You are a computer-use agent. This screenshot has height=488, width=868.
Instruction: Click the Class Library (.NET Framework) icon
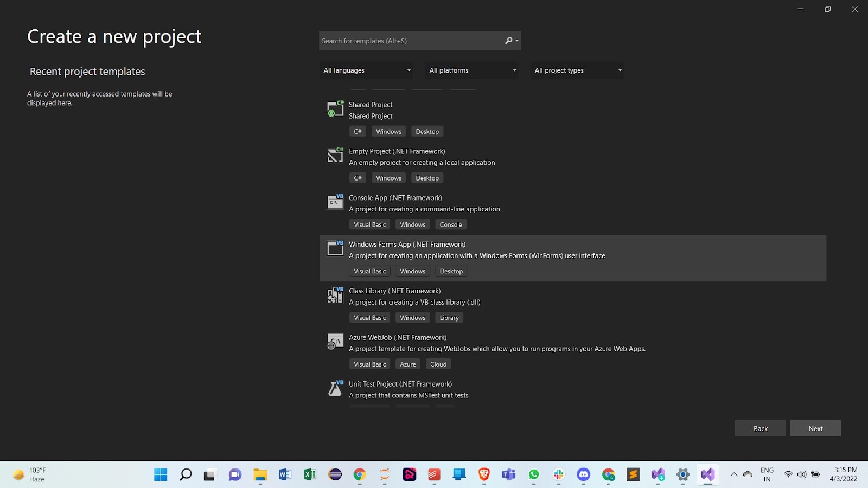[335, 295]
